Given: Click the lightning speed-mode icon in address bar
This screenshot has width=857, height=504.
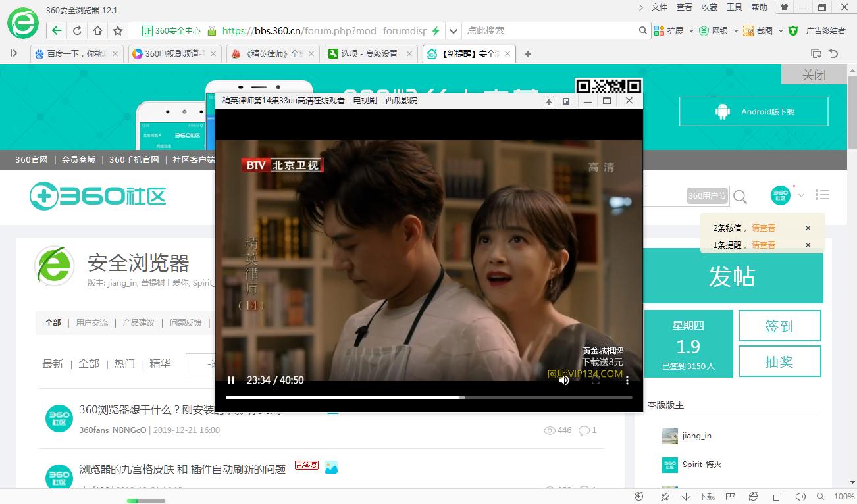Looking at the screenshot, I should (435, 30).
